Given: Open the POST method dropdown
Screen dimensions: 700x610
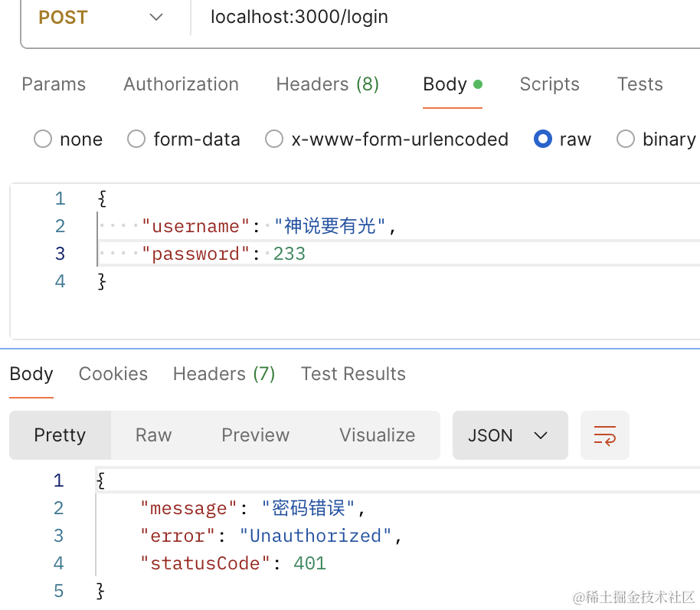Looking at the screenshot, I should [x=103, y=18].
